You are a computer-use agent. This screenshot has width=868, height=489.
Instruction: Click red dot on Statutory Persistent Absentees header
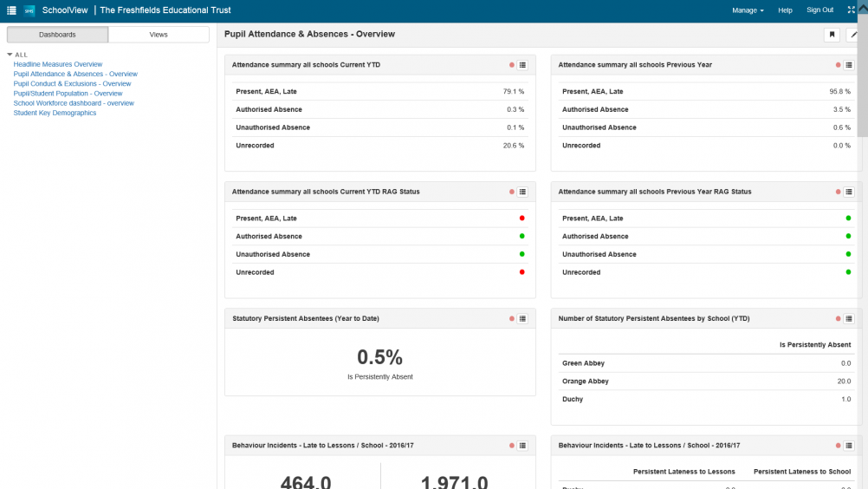(x=511, y=318)
